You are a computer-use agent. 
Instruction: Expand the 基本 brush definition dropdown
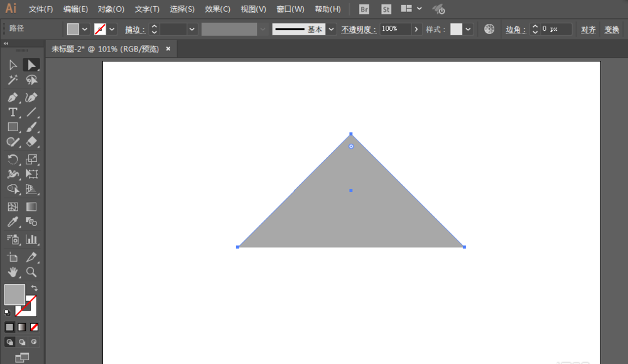[x=331, y=29]
